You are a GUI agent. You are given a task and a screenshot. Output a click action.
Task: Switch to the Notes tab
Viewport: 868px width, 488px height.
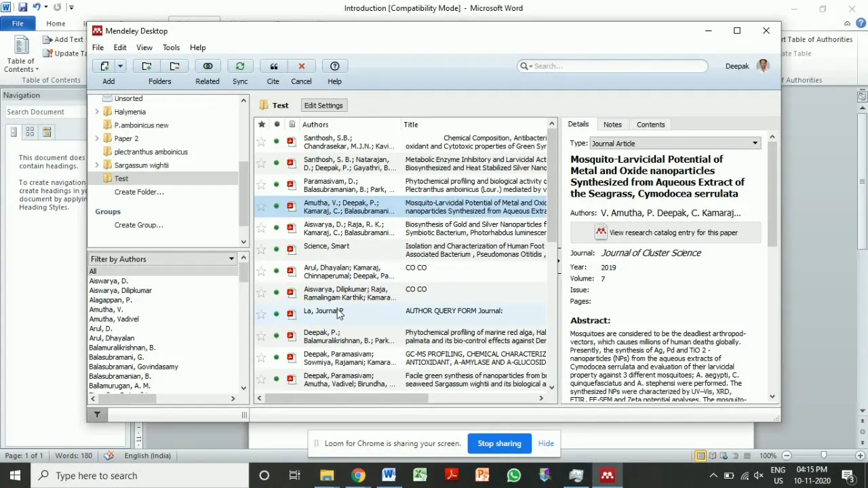click(x=612, y=125)
